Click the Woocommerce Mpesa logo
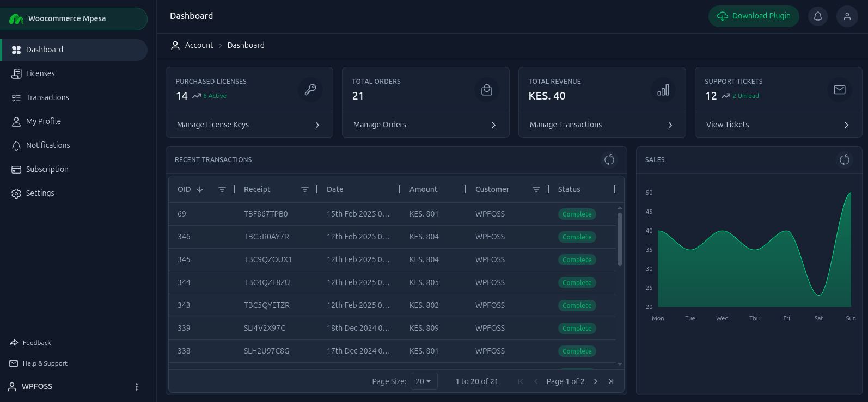Screen dimensions: 868x402 coord(16,19)
